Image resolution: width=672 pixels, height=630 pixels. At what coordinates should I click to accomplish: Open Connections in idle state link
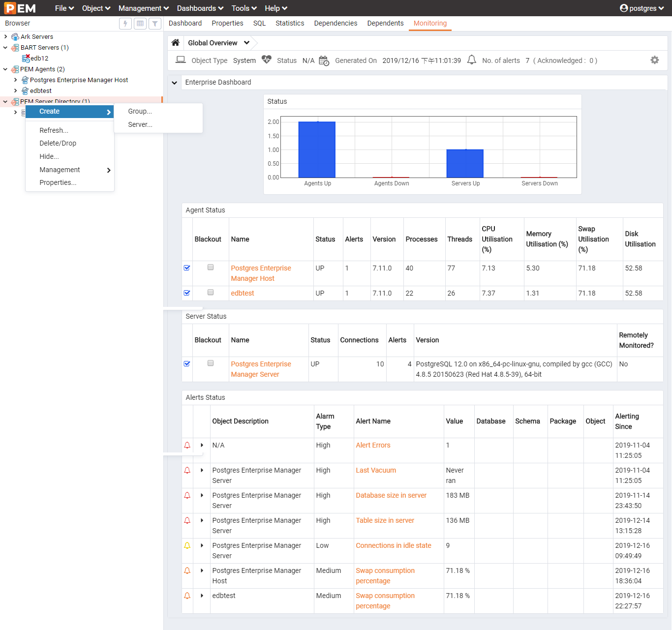(x=394, y=546)
